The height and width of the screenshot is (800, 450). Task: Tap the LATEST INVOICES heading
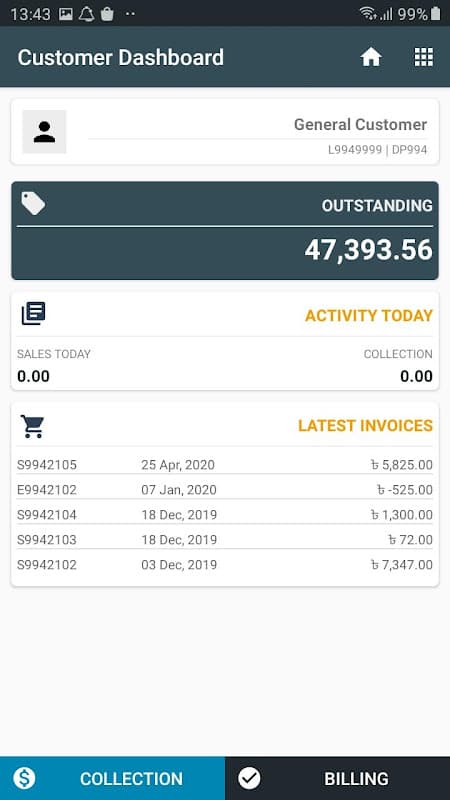pyautogui.click(x=365, y=426)
